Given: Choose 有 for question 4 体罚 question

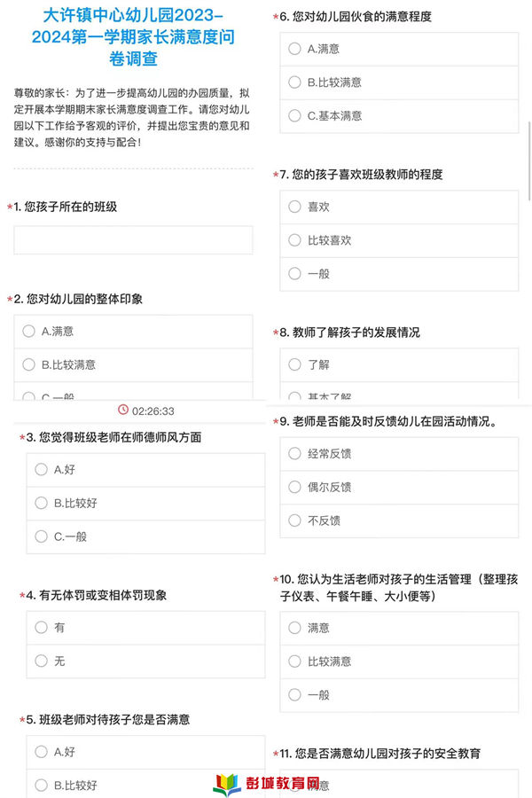Looking at the screenshot, I should 145,628.
